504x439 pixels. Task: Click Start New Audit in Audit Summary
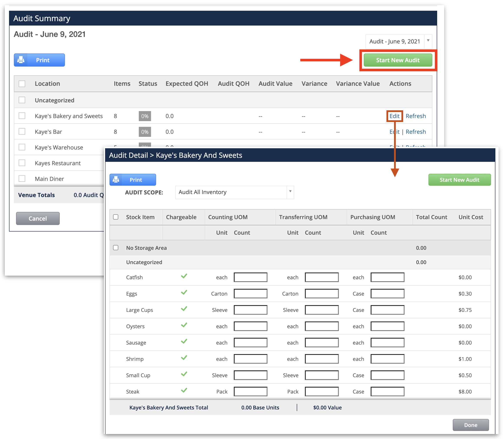(x=398, y=60)
